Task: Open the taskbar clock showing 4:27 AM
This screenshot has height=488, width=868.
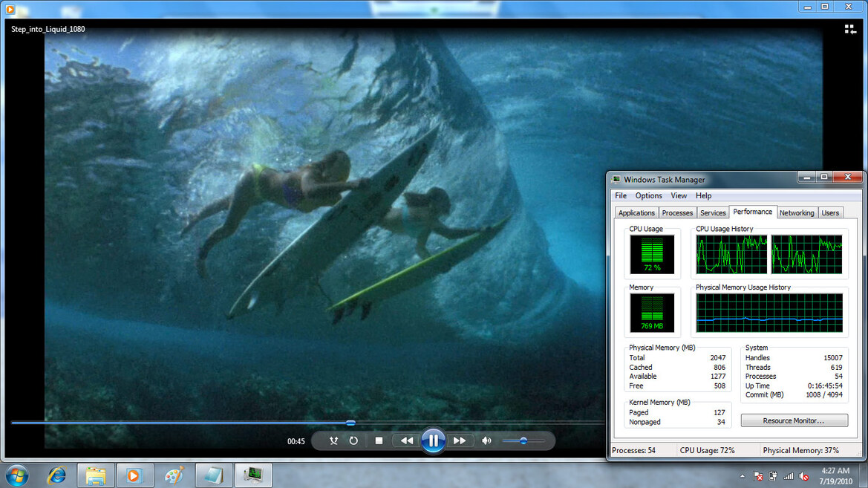Action: click(x=835, y=476)
